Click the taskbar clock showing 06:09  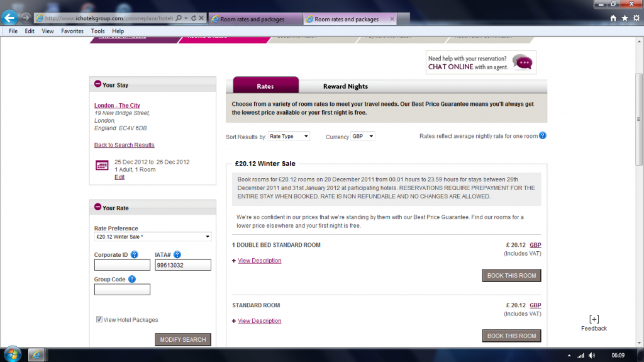coord(618,356)
